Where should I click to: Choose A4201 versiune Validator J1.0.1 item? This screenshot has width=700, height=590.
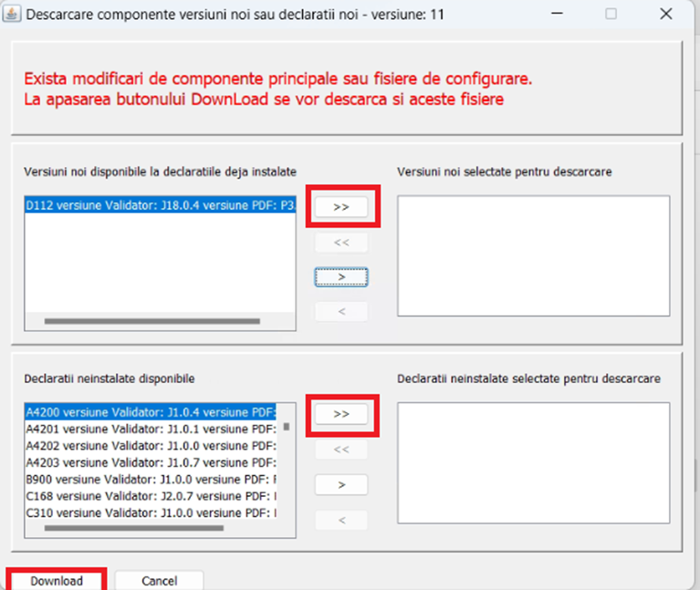[151, 429]
